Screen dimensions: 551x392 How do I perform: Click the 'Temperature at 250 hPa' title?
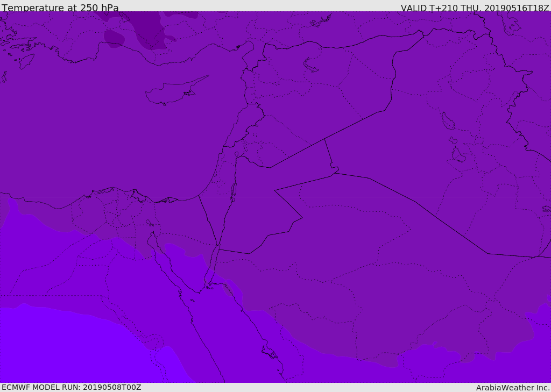pos(60,8)
